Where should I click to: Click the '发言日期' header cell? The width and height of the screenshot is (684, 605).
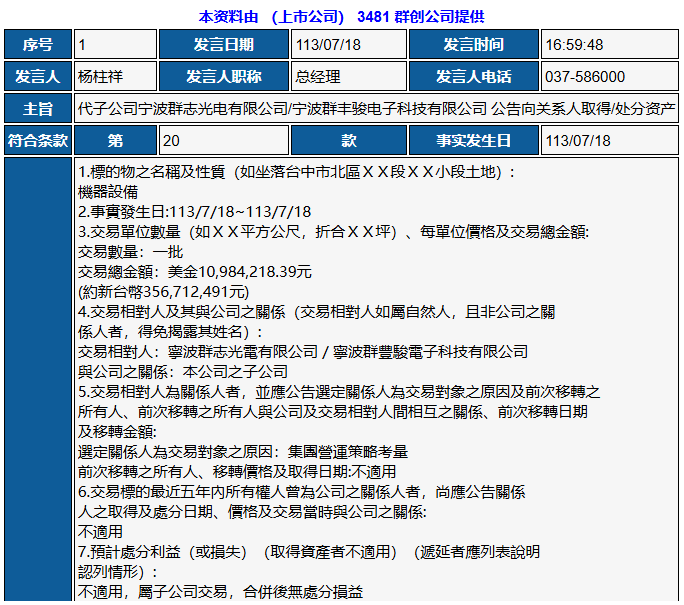pos(224,44)
